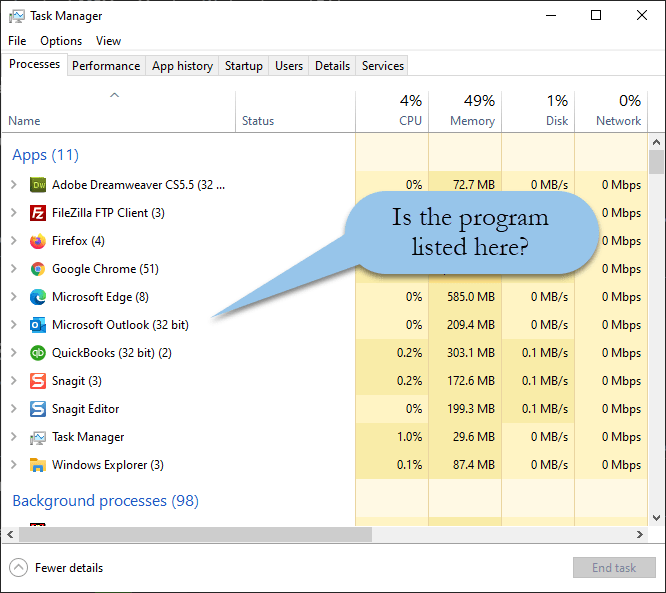Image resolution: width=666 pixels, height=593 pixels.
Task: Sort by the CPU column header
Action: (392, 111)
